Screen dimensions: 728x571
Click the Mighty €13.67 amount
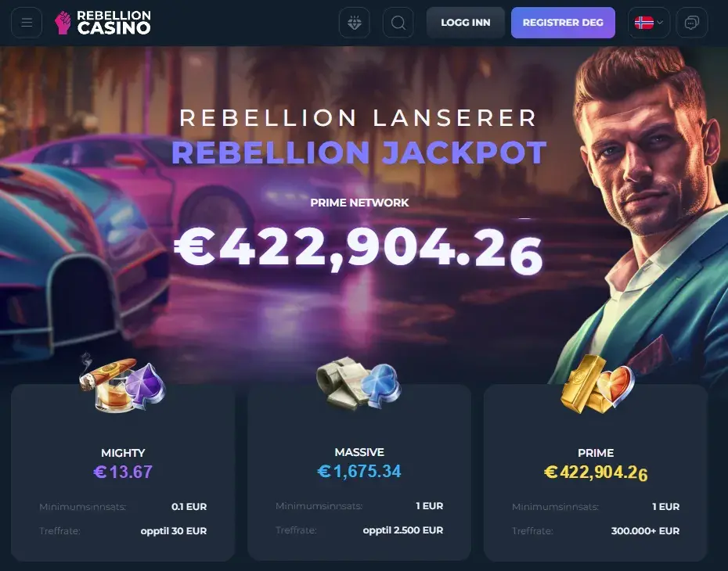tap(123, 472)
